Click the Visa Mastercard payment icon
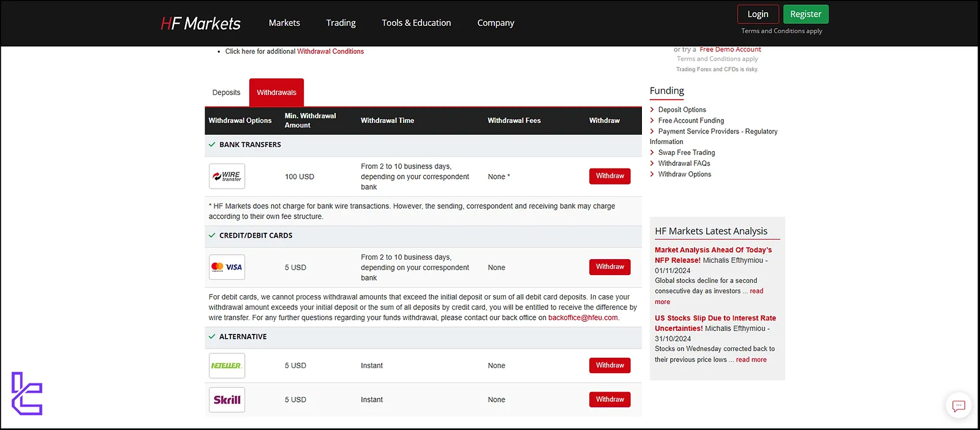The height and width of the screenshot is (430, 980). pos(227,267)
